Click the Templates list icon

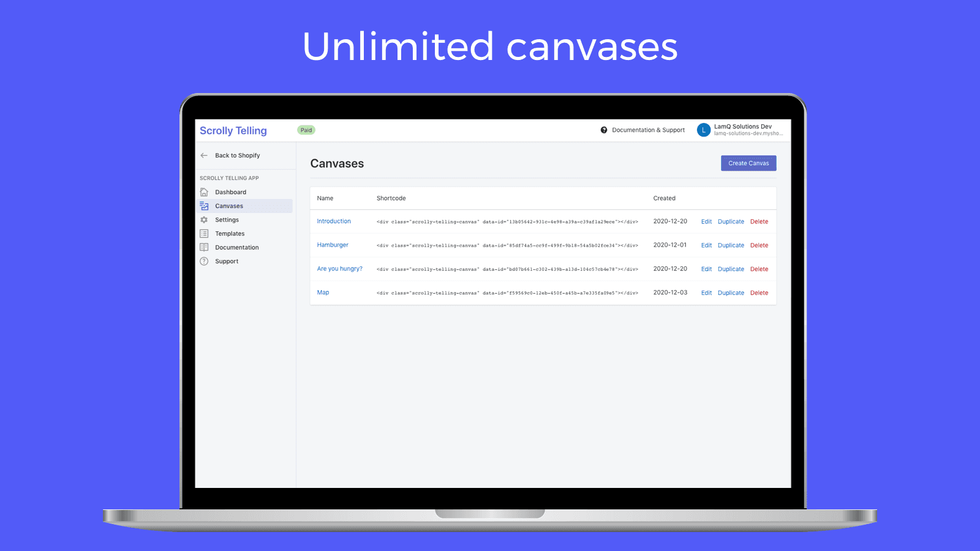(x=204, y=233)
